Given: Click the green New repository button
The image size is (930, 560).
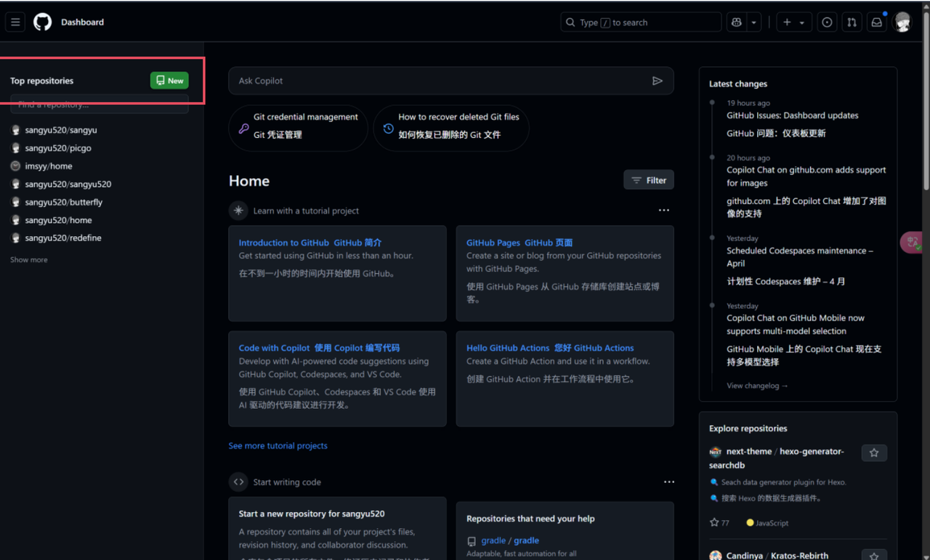Looking at the screenshot, I should click(169, 81).
